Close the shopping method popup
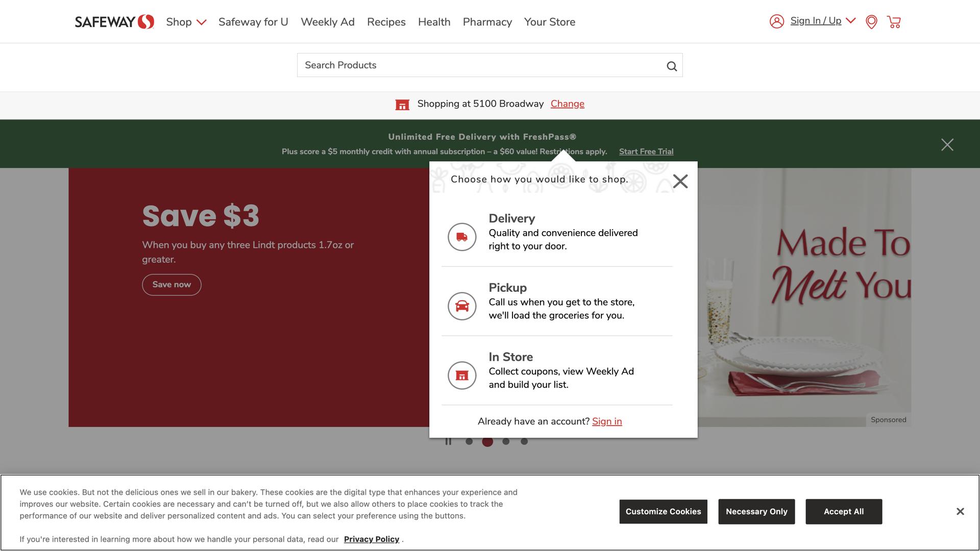This screenshot has width=980, height=551. pyautogui.click(x=680, y=181)
